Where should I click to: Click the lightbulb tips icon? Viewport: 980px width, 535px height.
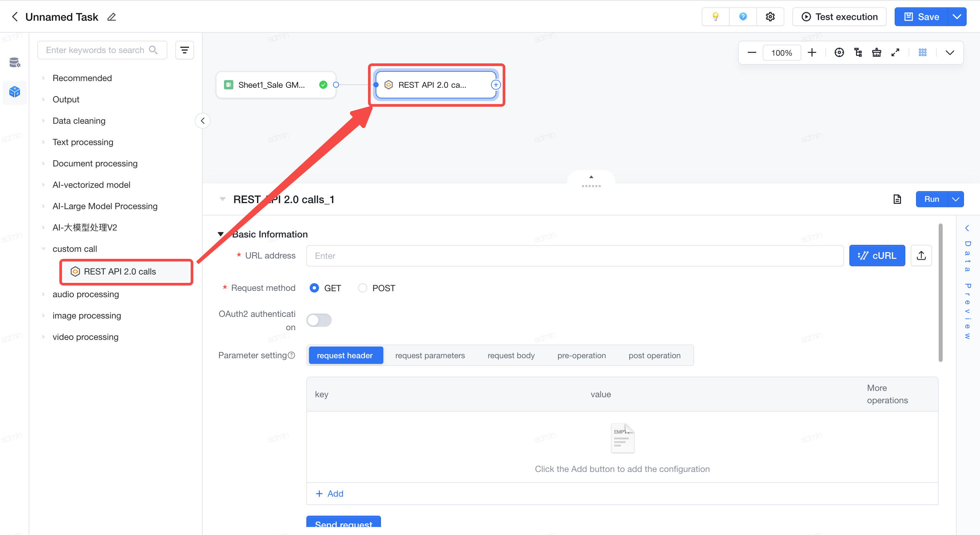[716, 17]
